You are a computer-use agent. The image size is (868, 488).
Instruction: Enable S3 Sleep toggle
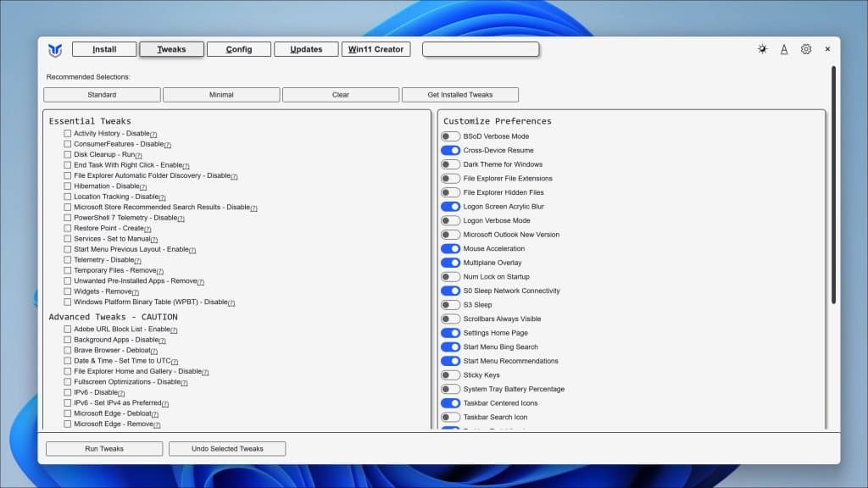coord(451,305)
